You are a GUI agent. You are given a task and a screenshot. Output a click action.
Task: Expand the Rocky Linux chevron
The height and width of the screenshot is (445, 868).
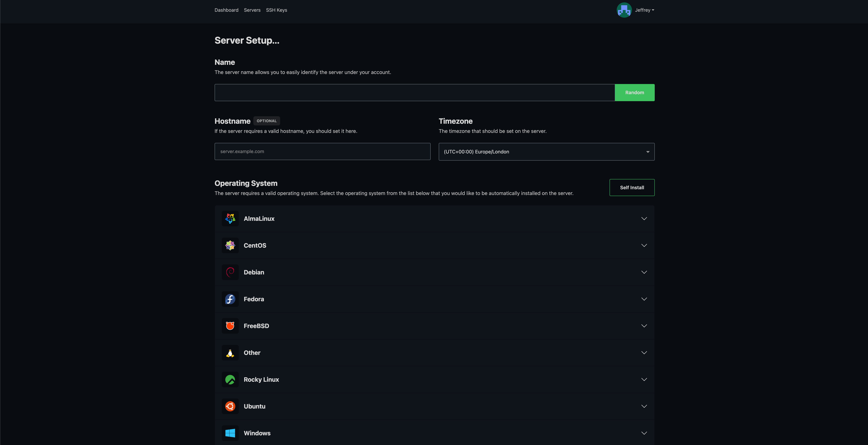click(644, 380)
